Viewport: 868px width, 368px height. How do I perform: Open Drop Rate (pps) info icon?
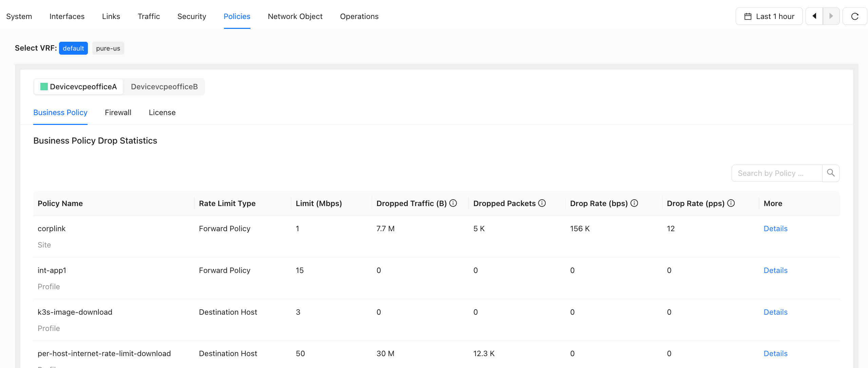coord(731,203)
